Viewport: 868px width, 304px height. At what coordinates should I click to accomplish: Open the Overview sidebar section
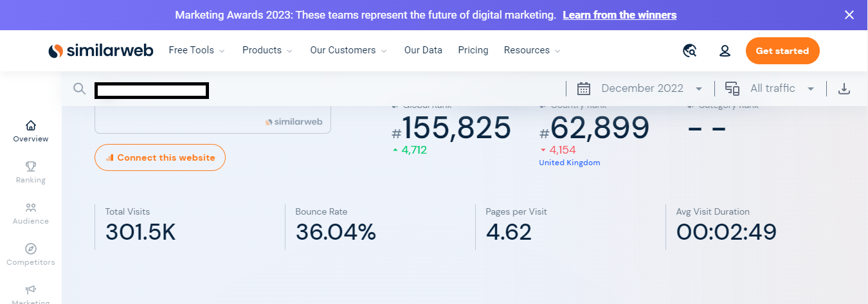click(x=31, y=131)
